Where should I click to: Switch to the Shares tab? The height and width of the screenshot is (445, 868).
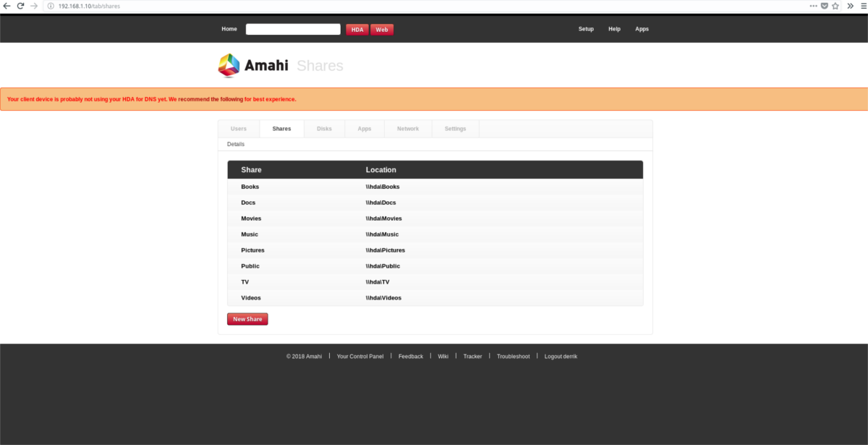coord(281,129)
